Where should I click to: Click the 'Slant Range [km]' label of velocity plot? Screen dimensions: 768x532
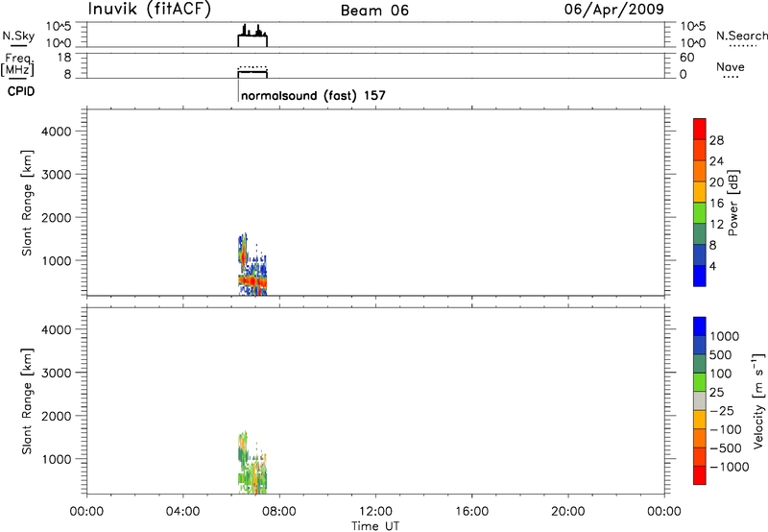pyautogui.click(x=27, y=401)
